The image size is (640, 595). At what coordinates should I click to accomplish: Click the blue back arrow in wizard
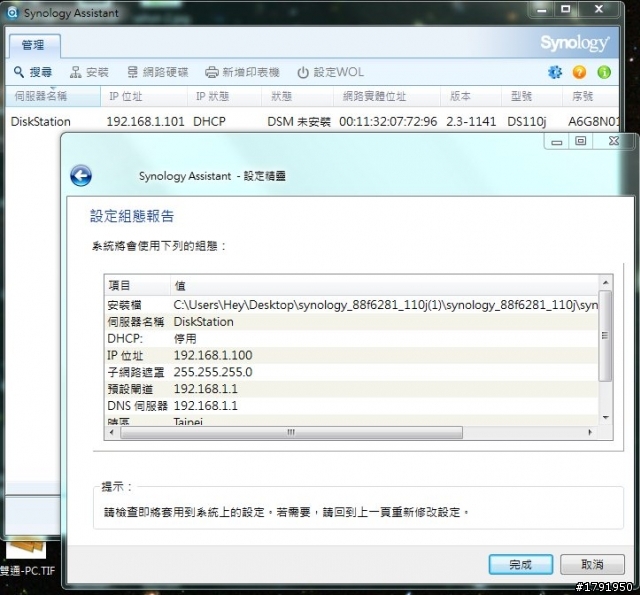pos(81,176)
